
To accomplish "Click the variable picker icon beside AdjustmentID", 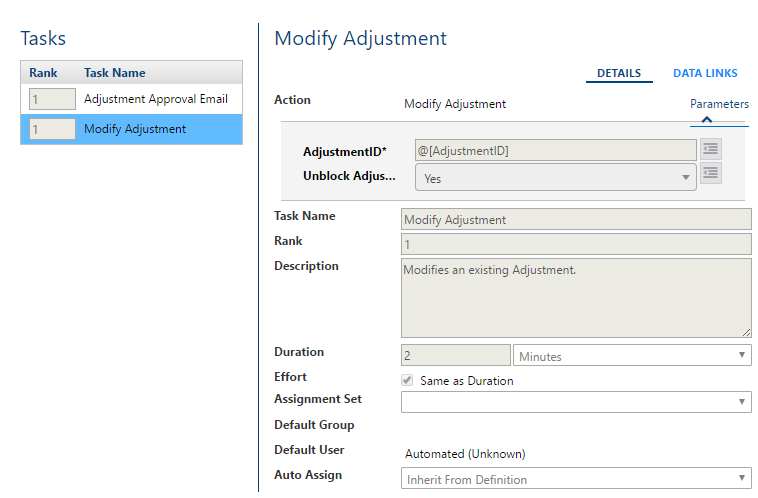I will coord(710,150).
